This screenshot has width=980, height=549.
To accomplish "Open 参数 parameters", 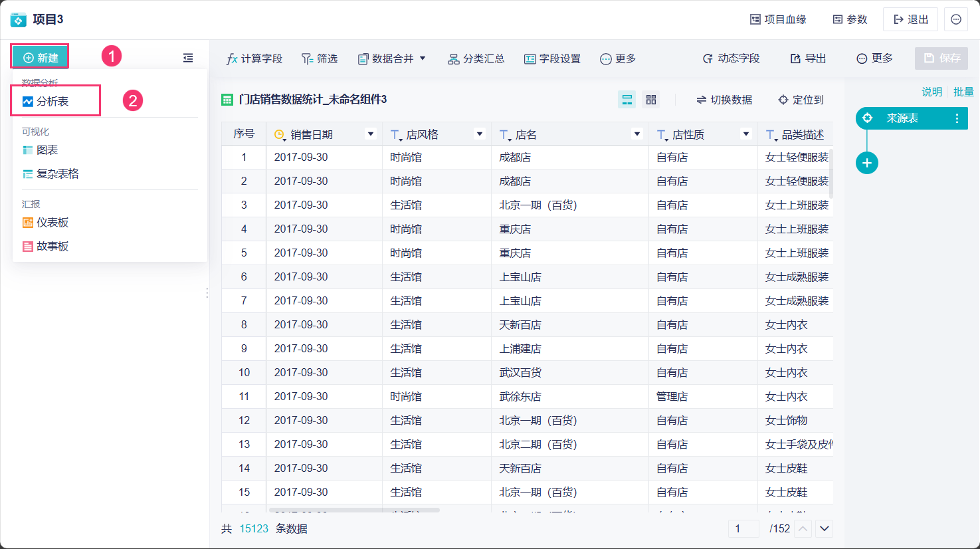I will (850, 19).
